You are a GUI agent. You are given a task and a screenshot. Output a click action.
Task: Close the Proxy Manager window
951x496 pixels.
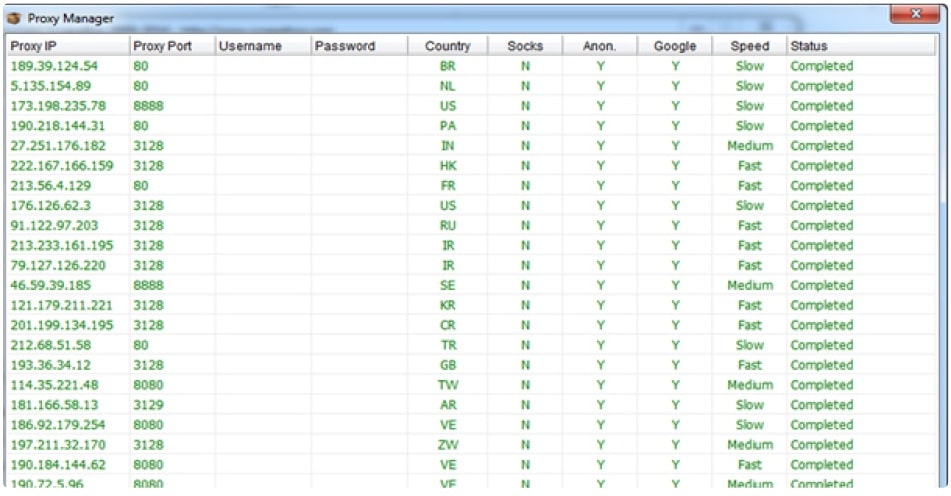point(915,14)
